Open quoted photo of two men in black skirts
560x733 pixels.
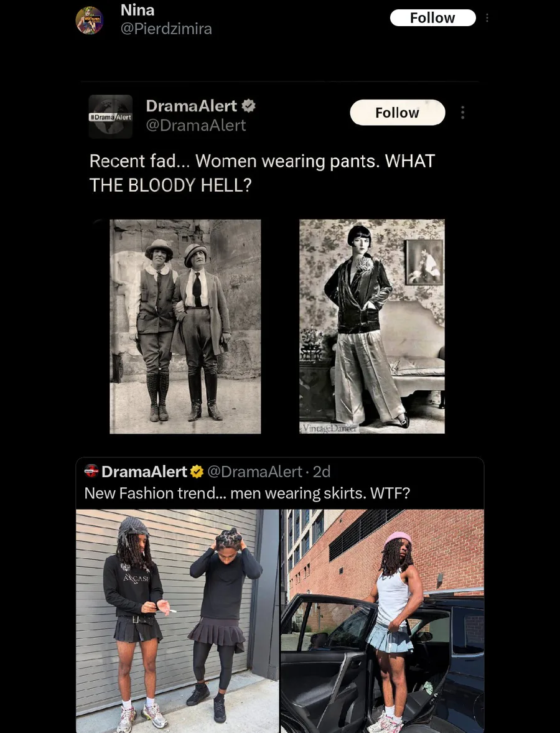pos(177,621)
